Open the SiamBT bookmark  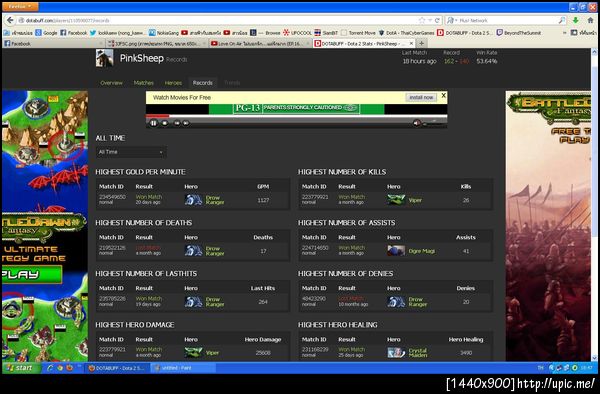pyautogui.click(x=326, y=33)
